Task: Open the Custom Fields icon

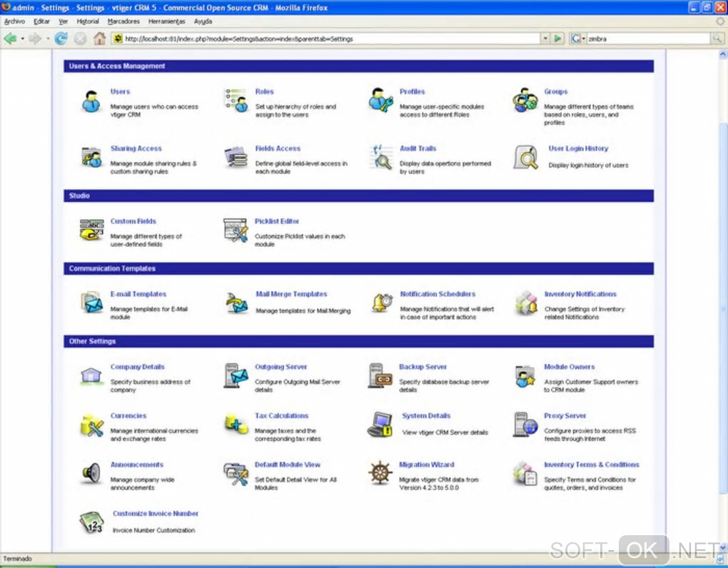Action: 91,230
